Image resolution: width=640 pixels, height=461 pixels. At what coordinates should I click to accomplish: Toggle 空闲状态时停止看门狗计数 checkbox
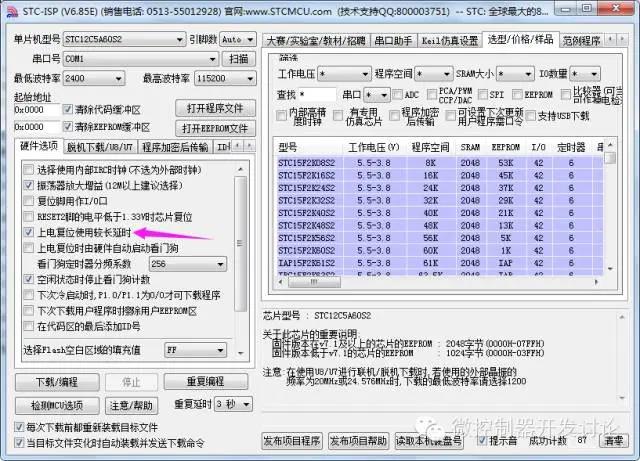(29, 280)
